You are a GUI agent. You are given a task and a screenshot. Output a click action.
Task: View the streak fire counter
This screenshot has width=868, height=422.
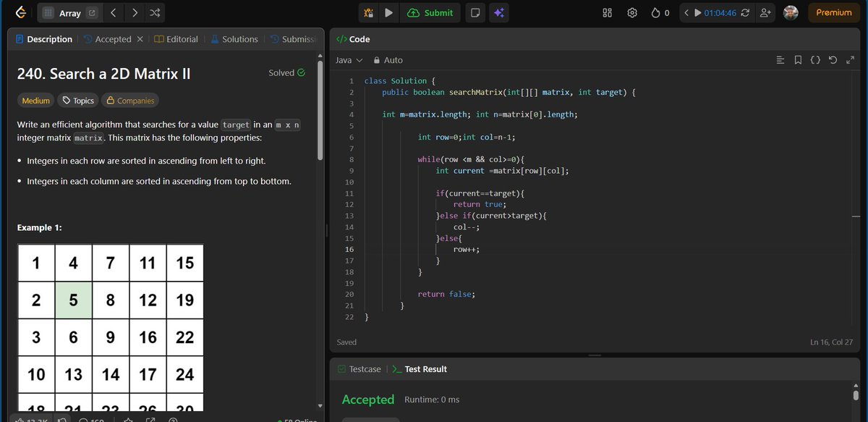[x=660, y=13]
